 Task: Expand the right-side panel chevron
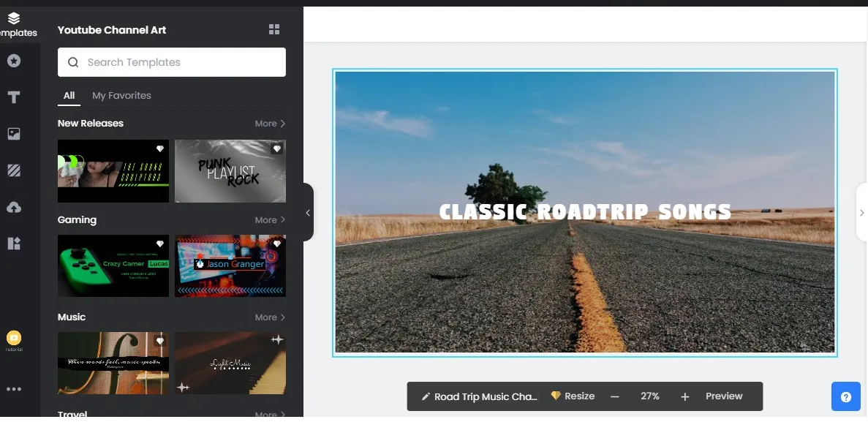862,213
